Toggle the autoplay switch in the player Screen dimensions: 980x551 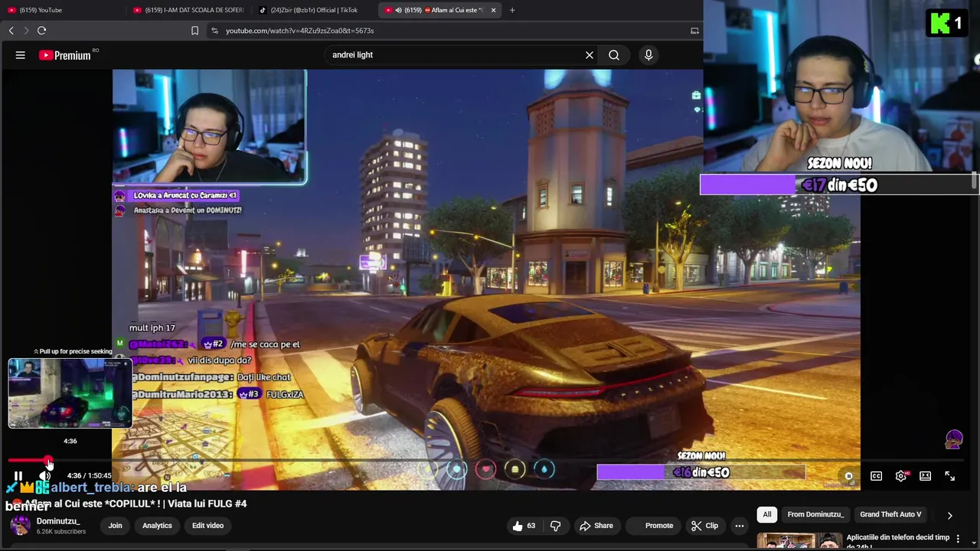point(848,476)
